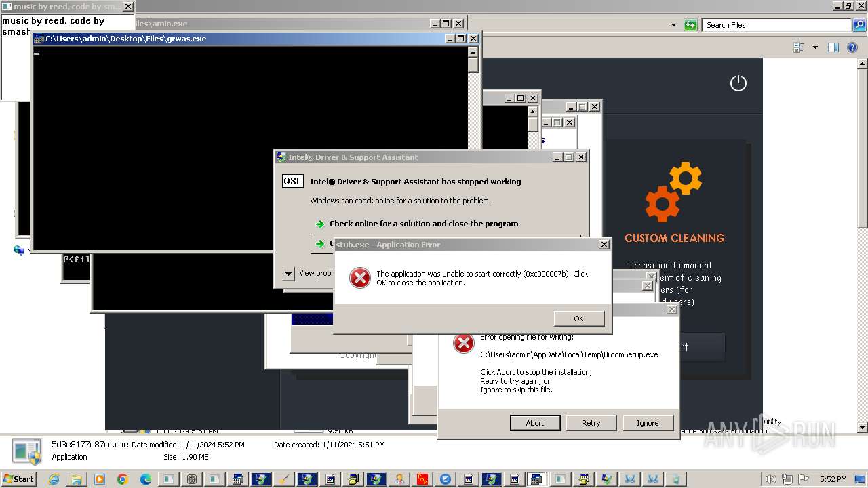This screenshot has height=488, width=868.
Task: Click the green refresh button beside the address bar
Action: click(690, 25)
